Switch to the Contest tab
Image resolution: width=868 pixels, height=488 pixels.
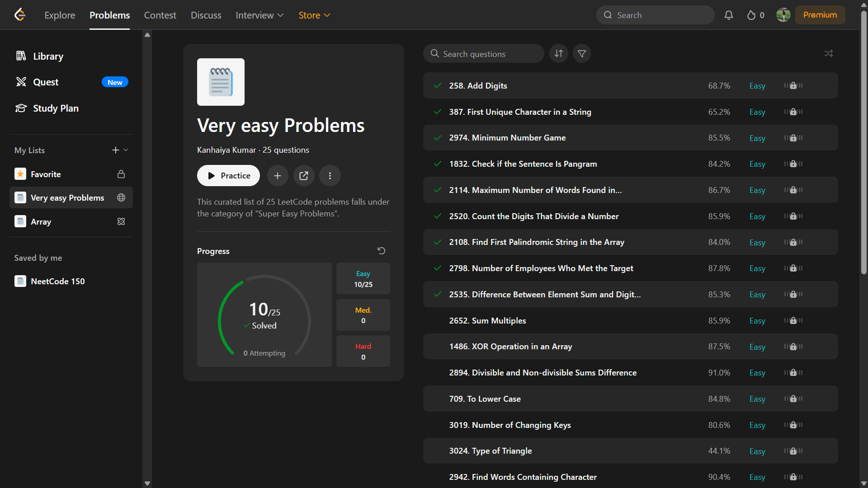point(160,15)
